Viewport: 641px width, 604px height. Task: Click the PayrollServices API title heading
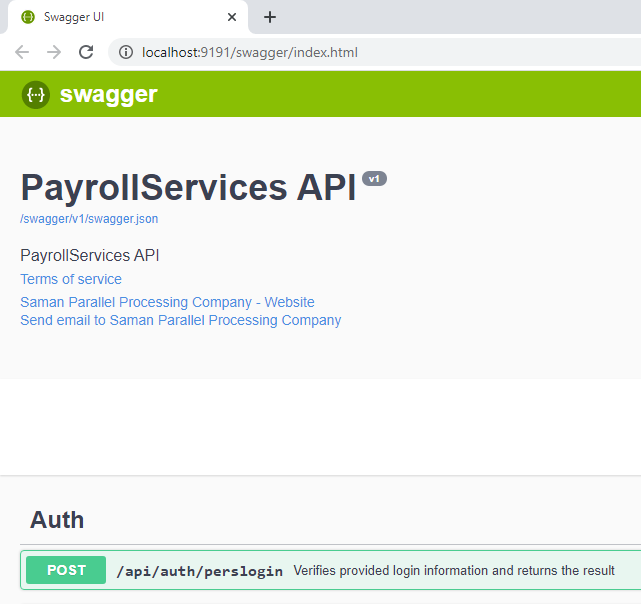tap(188, 187)
